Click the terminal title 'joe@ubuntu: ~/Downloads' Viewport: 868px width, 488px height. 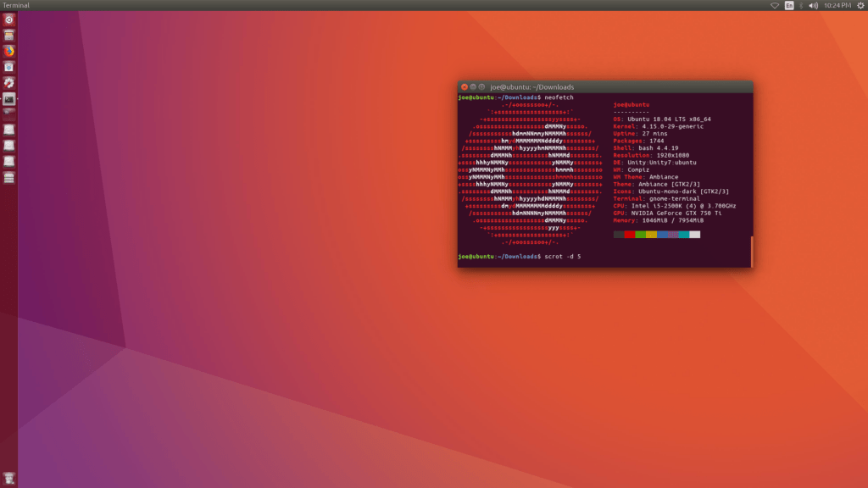(x=532, y=87)
